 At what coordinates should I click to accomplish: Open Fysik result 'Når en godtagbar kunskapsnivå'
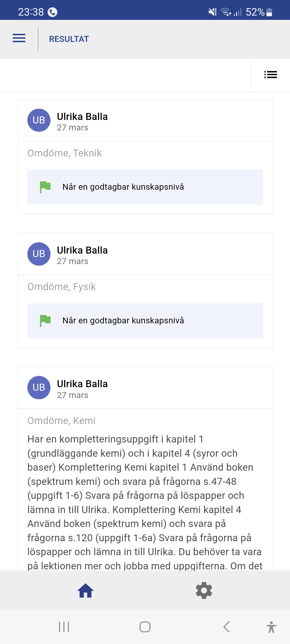(123, 321)
